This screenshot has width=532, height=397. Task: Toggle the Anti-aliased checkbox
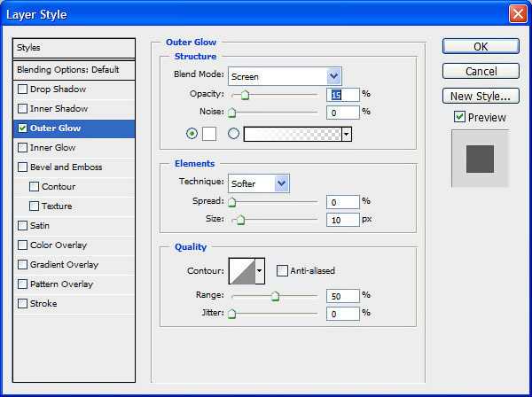[x=283, y=270]
